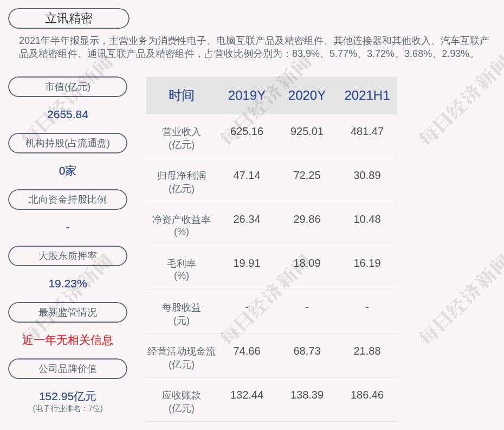Screen dimensions: 504x430
Task: Click the 21.88 cash flow cell
Action: (x=367, y=351)
